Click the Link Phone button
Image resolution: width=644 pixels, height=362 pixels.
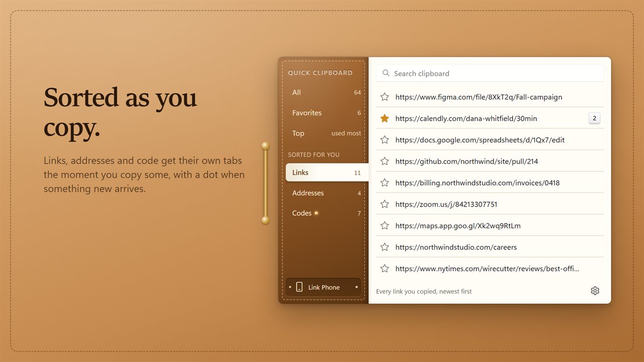323,287
